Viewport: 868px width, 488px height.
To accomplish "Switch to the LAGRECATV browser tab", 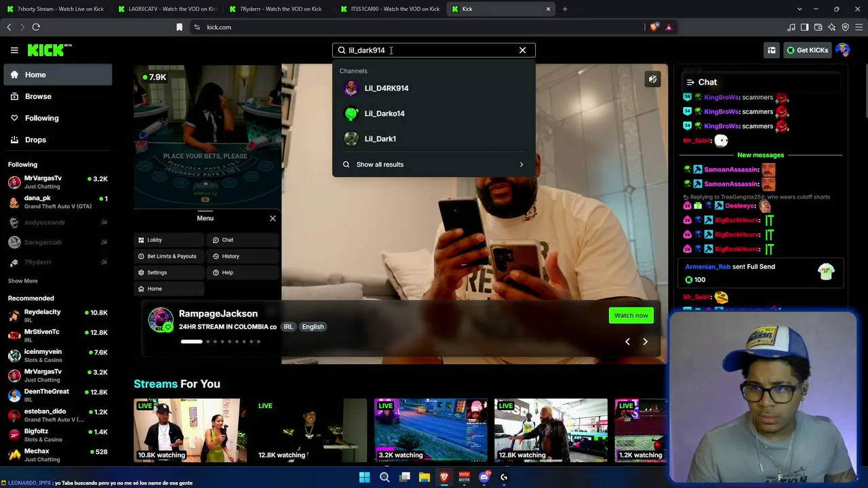I will click(x=166, y=9).
